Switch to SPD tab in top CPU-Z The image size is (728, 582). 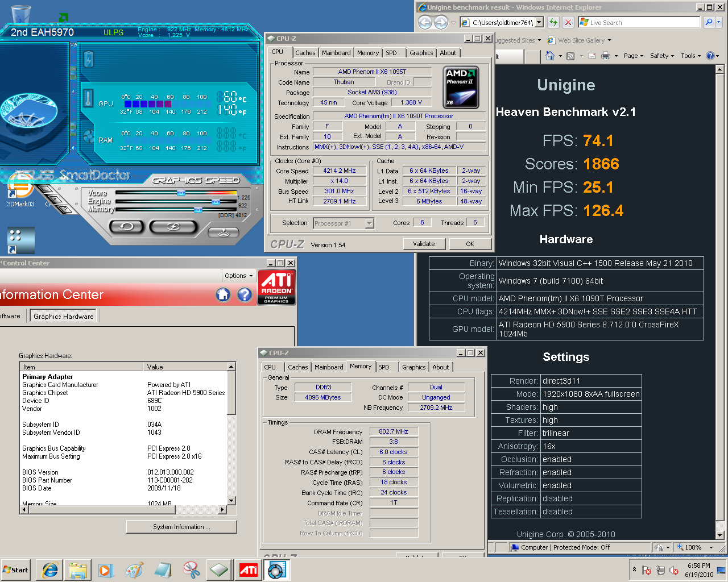pos(391,53)
